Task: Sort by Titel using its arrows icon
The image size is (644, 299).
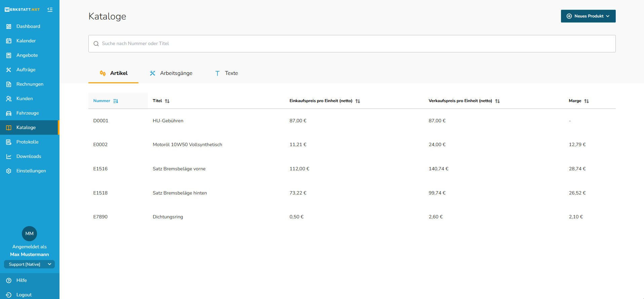Action: [167, 101]
